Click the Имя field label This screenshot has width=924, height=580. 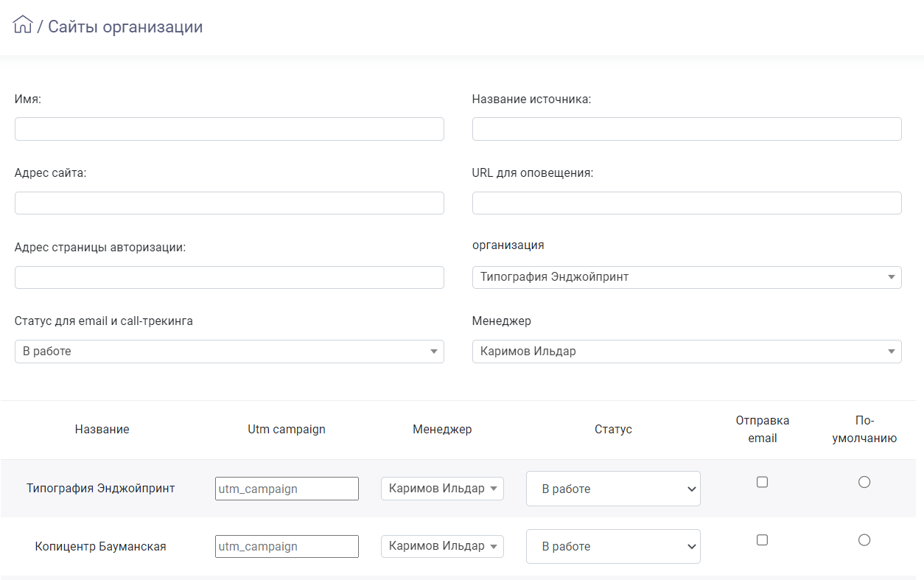pyautogui.click(x=28, y=99)
